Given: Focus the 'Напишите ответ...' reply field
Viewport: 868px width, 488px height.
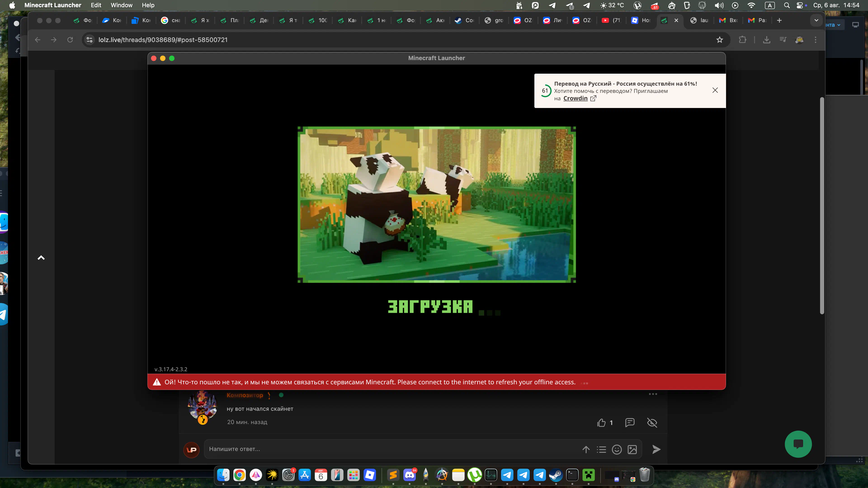Looking at the screenshot, I should click(x=391, y=449).
